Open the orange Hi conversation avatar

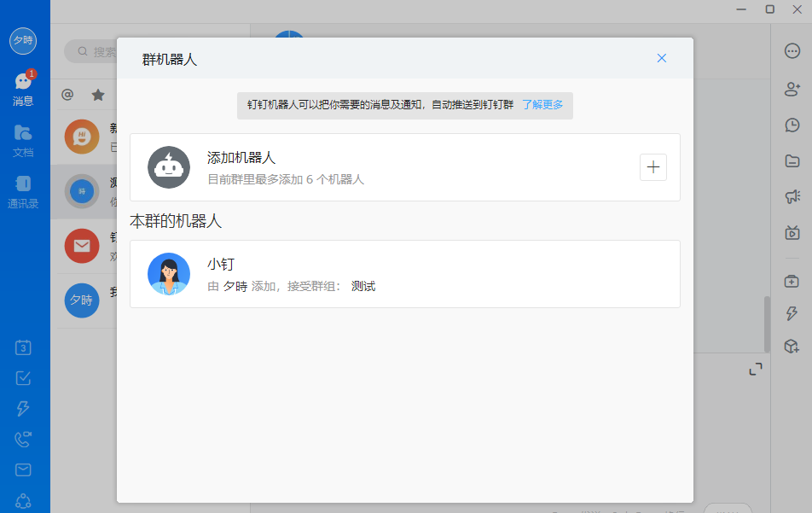click(x=82, y=137)
